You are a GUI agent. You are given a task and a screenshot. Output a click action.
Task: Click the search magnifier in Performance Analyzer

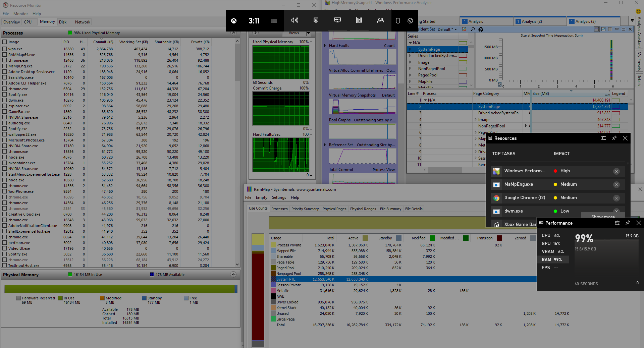[x=473, y=30]
